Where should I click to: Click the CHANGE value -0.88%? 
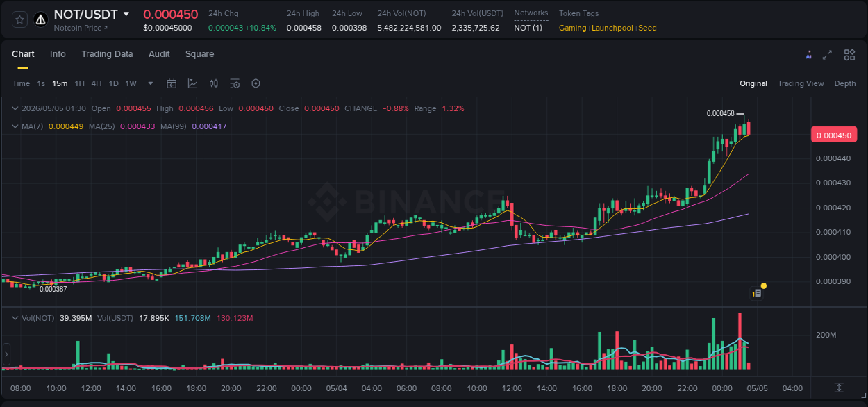[x=396, y=108]
